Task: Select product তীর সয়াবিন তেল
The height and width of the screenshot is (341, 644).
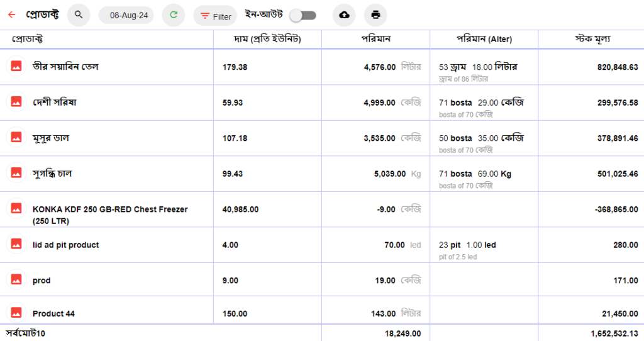Action: (65, 67)
